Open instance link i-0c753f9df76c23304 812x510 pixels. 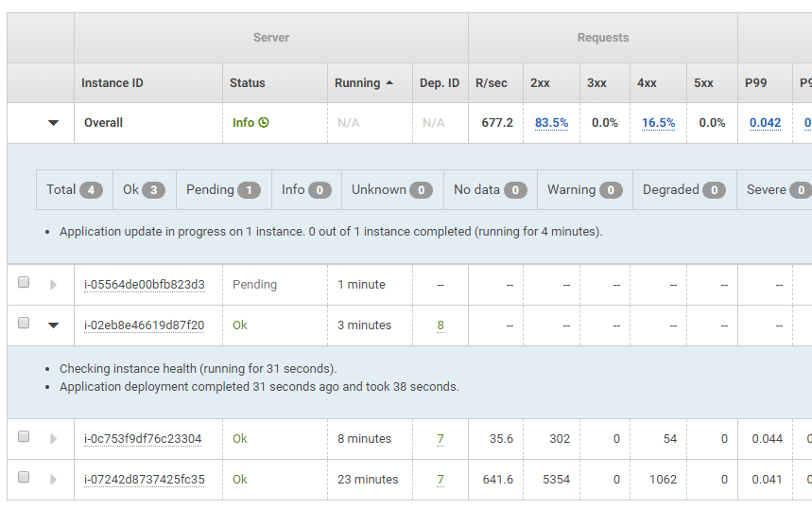[143, 439]
